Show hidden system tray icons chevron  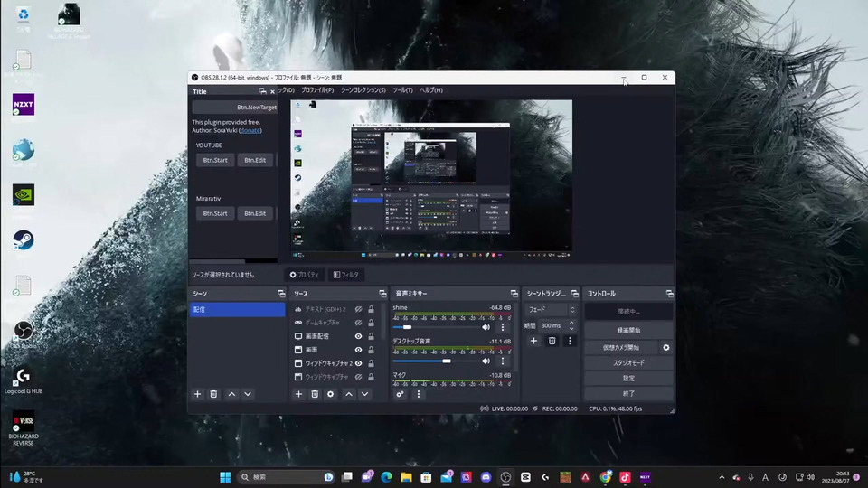click(722, 477)
